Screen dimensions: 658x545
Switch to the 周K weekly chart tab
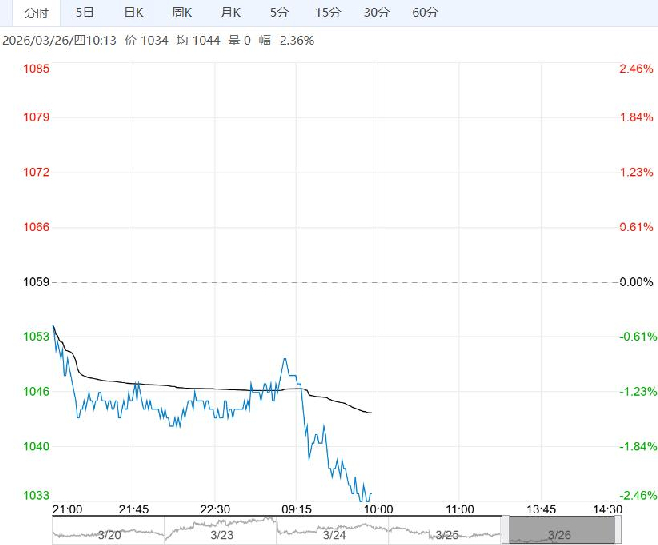(x=182, y=13)
